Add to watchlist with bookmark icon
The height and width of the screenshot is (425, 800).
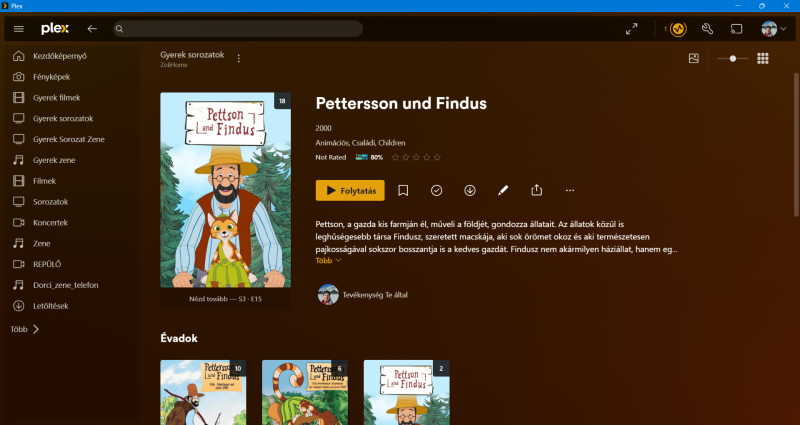click(403, 190)
